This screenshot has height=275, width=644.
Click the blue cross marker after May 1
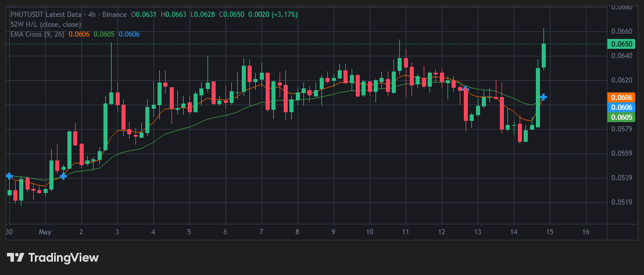63,176
